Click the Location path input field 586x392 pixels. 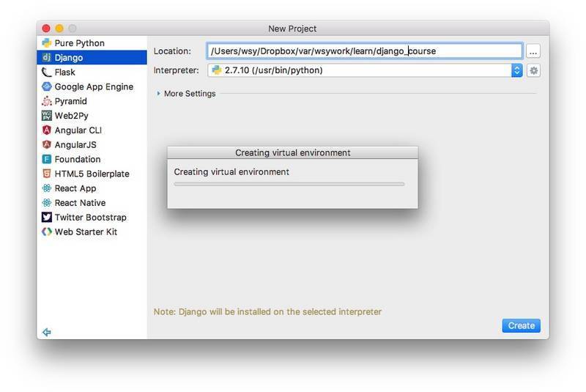(x=364, y=51)
